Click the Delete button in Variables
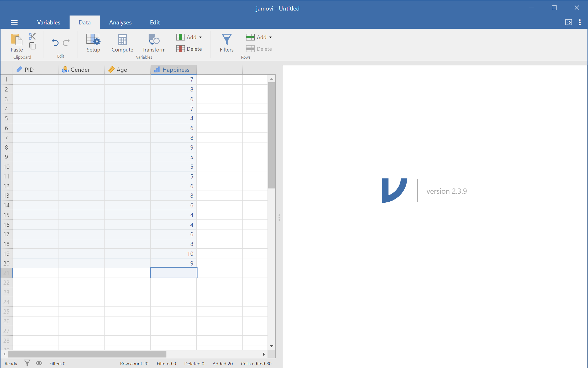 [190, 49]
